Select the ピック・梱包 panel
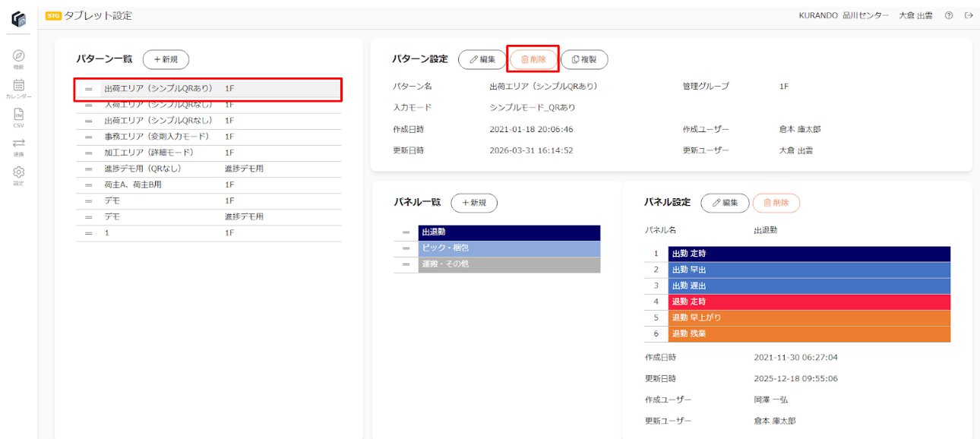Screen dimensions: 980x439 (509, 248)
